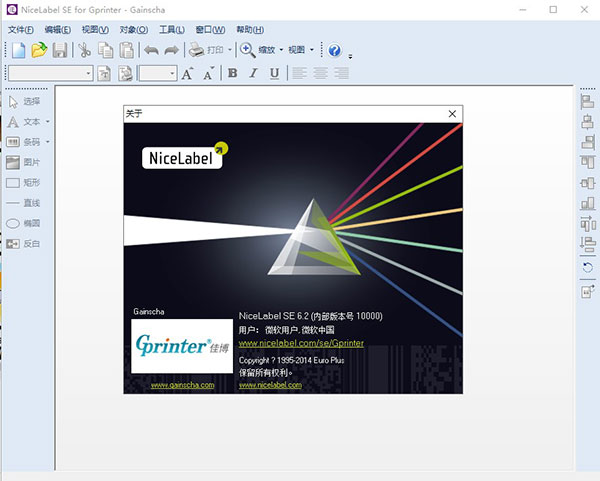The image size is (600, 481).
Task: Increase font size with the larger A icon
Action: coord(188,73)
